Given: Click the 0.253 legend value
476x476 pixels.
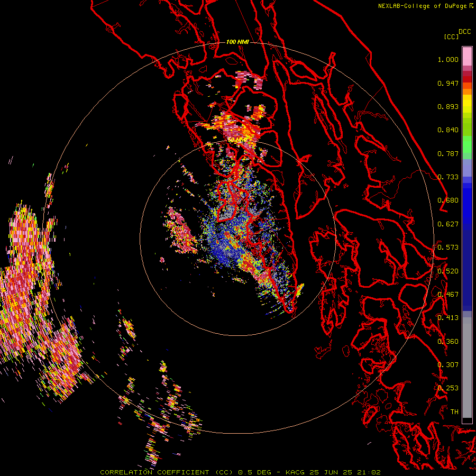Looking at the screenshot, I should point(448,388).
